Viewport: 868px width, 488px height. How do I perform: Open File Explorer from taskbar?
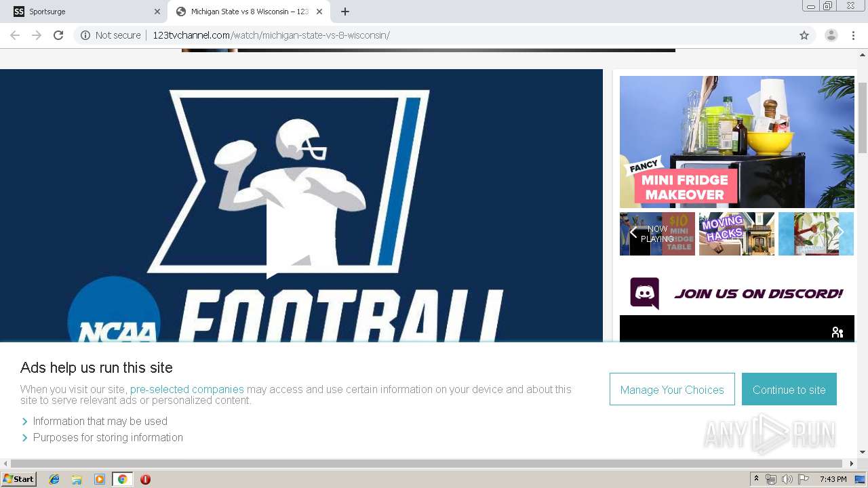(x=77, y=479)
